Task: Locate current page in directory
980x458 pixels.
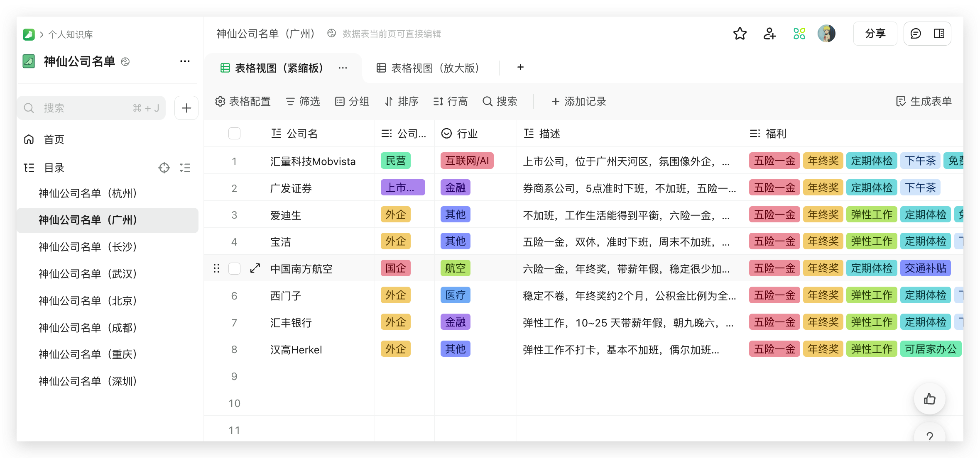Action: pos(164,168)
